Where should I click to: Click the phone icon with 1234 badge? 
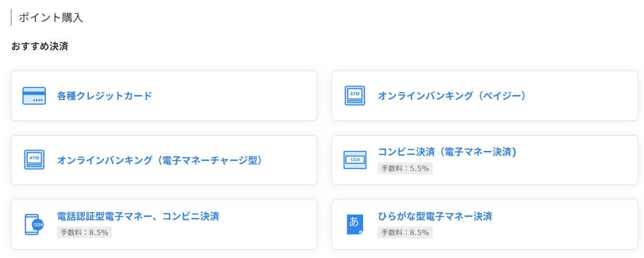(x=34, y=224)
